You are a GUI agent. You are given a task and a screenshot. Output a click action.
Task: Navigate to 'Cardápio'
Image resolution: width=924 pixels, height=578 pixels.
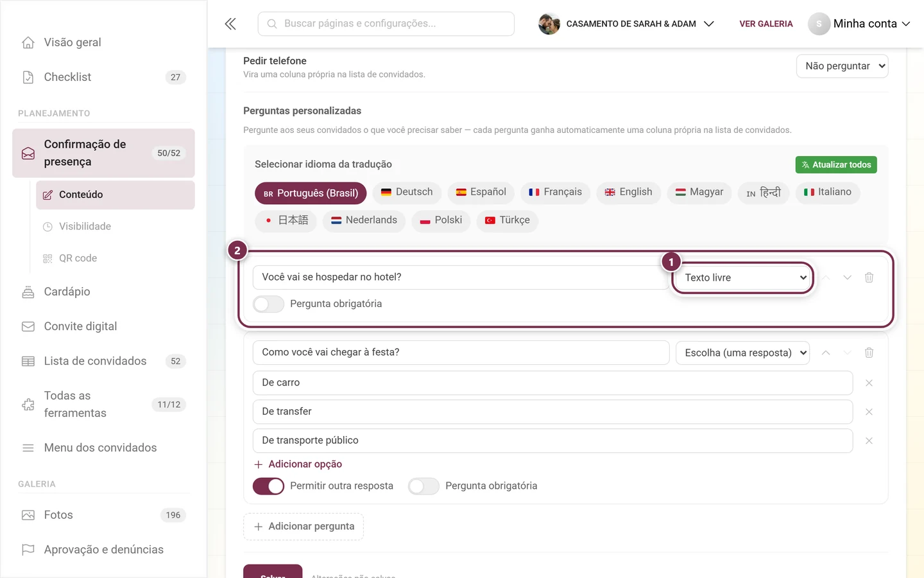click(103, 292)
